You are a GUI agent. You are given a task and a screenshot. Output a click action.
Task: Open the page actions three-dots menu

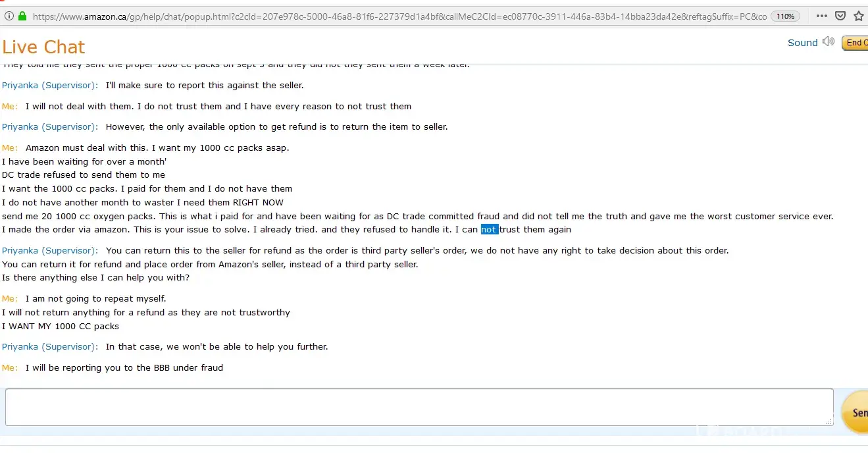pyautogui.click(x=821, y=16)
